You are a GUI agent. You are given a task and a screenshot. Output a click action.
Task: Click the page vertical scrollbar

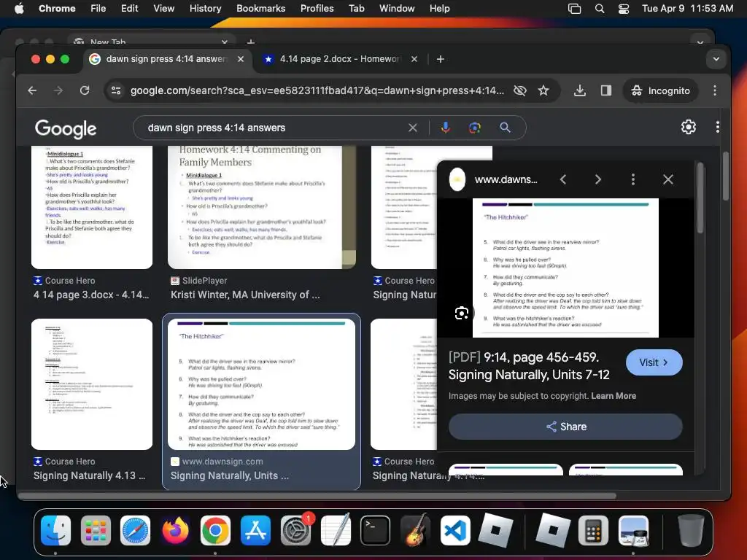(x=725, y=176)
